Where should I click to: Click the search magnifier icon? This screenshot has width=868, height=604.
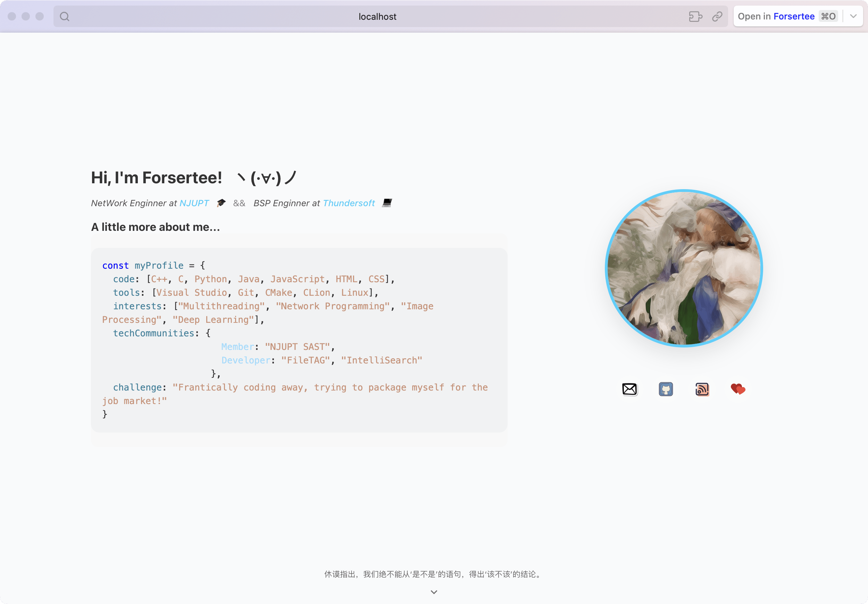pos(65,17)
